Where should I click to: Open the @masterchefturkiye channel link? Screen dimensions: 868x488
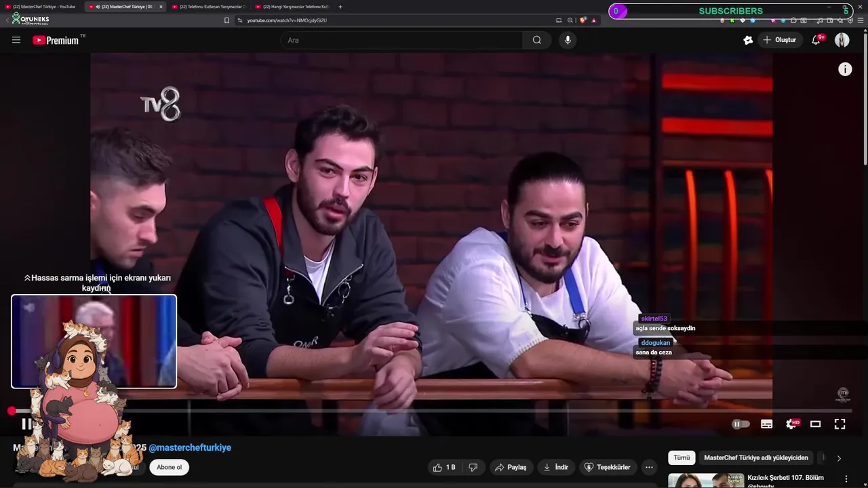point(190,448)
